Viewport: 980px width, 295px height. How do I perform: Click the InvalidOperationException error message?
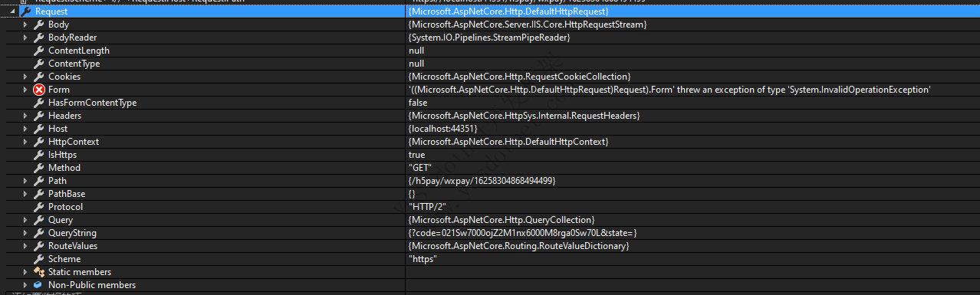(x=669, y=90)
